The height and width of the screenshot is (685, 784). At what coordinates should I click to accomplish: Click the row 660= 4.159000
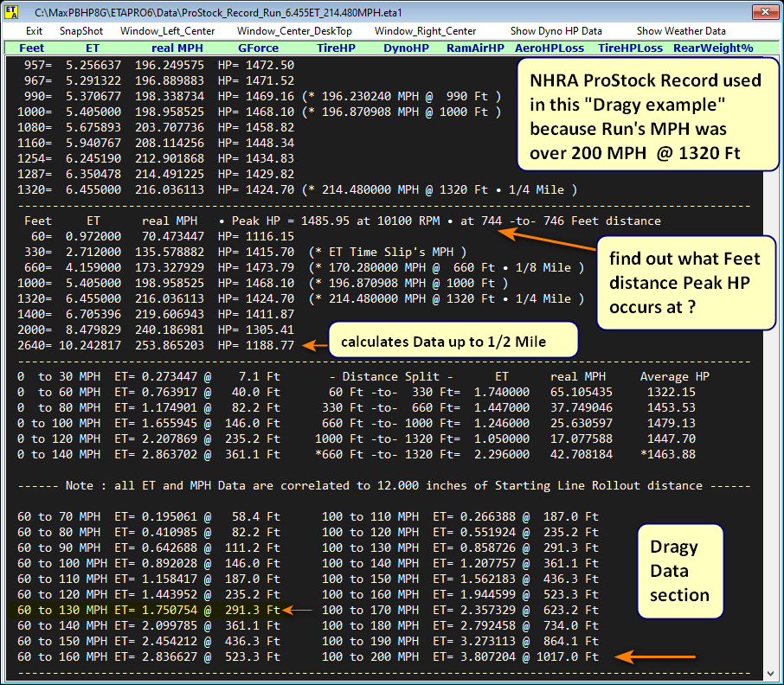pos(304,267)
